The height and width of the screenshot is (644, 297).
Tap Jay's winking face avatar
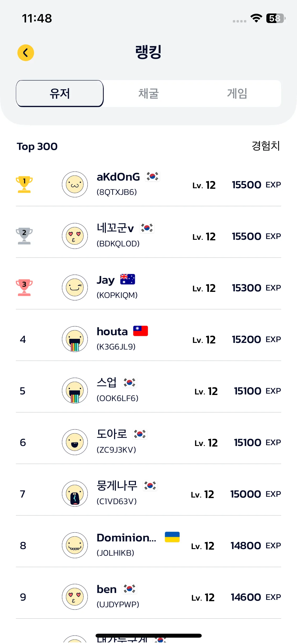(75, 287)
